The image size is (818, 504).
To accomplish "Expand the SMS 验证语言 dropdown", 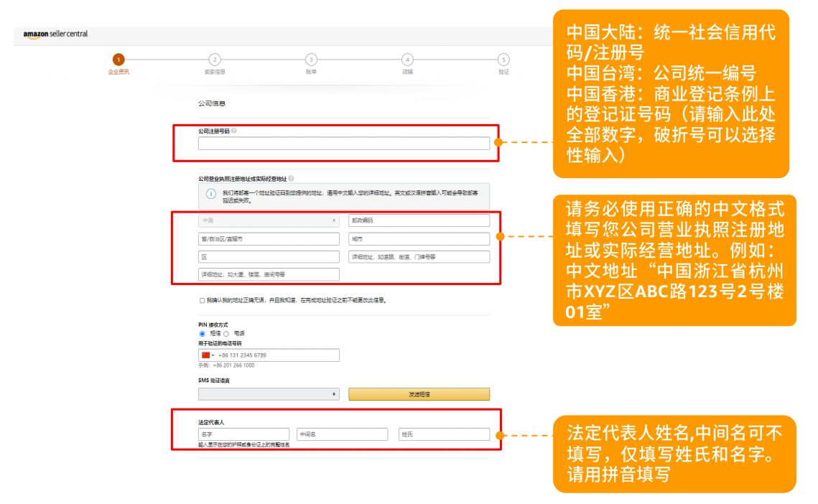I will 269,394.
